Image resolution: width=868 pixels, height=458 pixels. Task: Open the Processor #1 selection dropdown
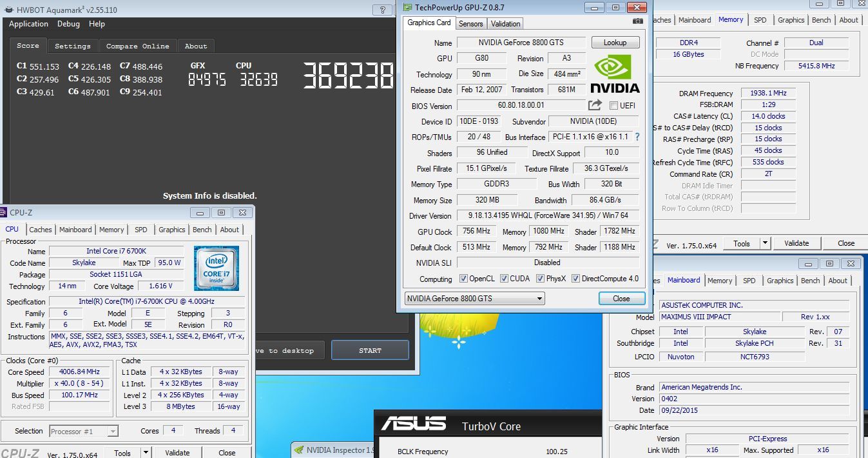84,431
